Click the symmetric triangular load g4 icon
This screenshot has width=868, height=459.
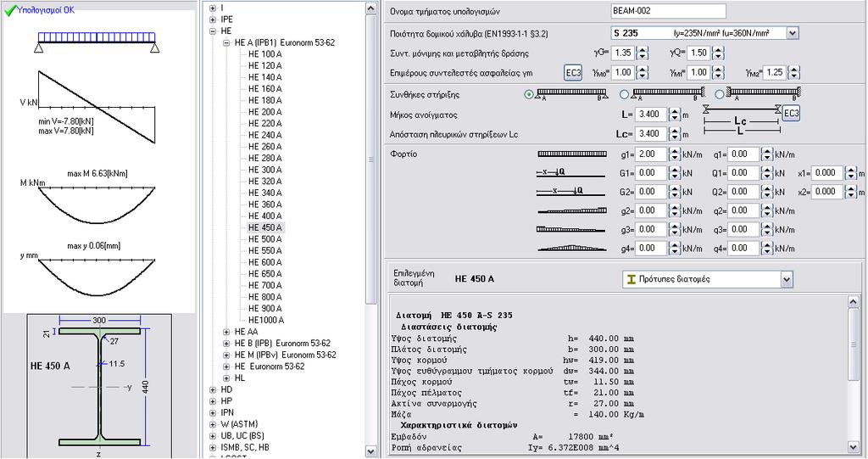tap(572, 249)
